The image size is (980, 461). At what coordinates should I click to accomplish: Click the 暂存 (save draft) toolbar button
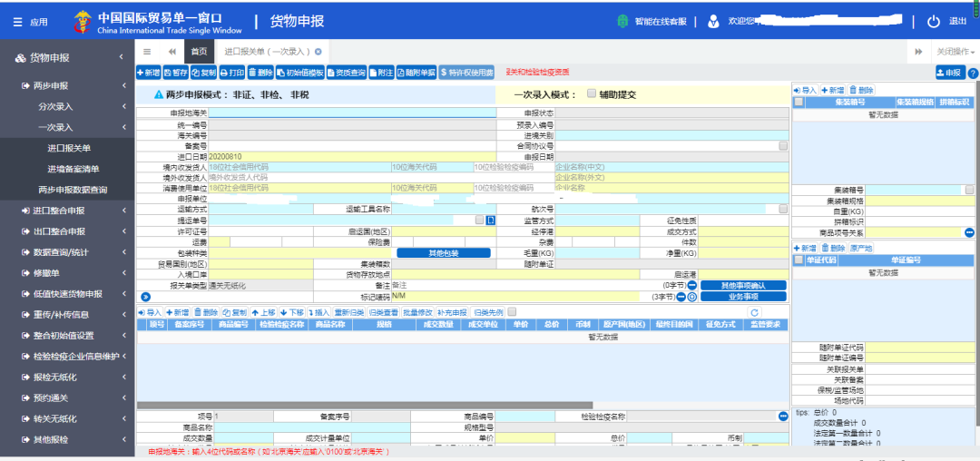176,74
